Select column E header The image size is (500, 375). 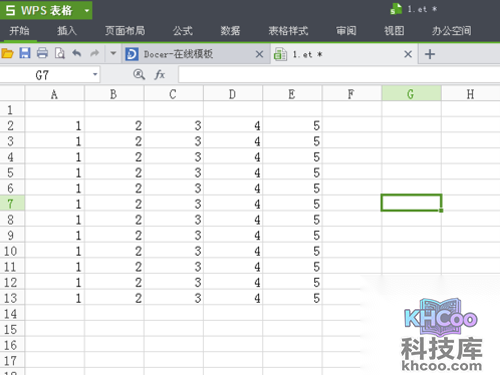pos(292,94)
